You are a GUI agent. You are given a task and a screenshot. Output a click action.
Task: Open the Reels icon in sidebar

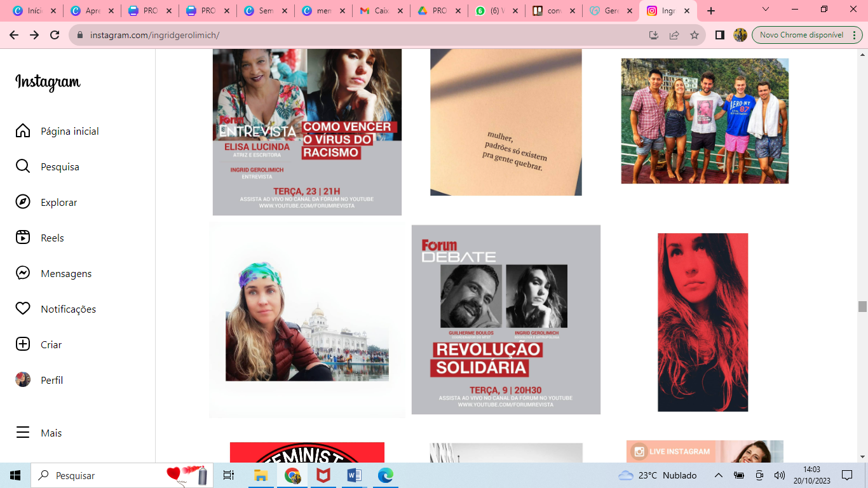pyautogui.click(x=23, y=238)
